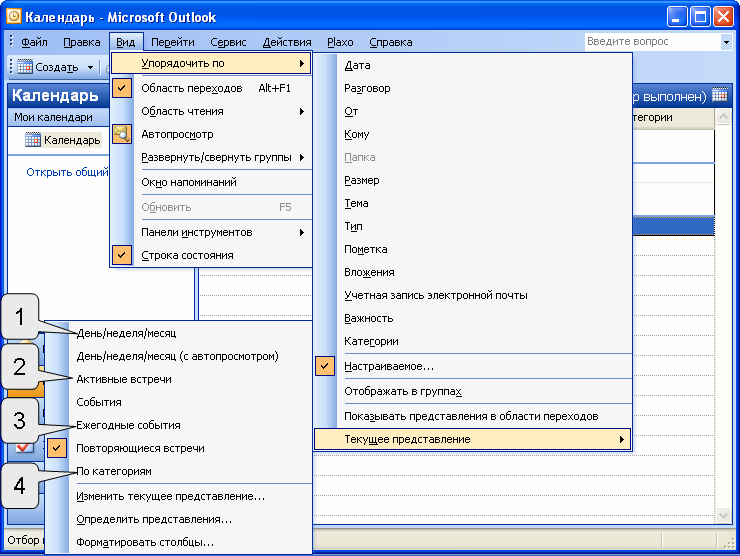
Task: Click the Мои календари header
Action: coord(58,117)
